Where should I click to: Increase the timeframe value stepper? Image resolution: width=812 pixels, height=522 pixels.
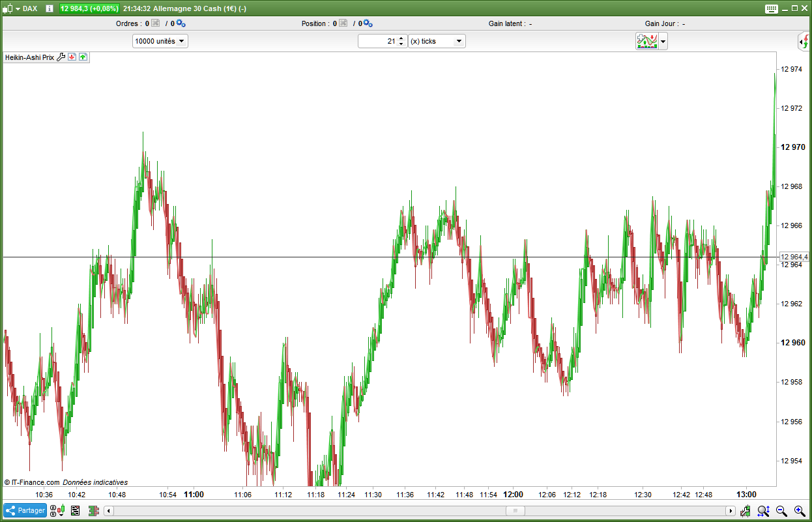click(401, 38)
